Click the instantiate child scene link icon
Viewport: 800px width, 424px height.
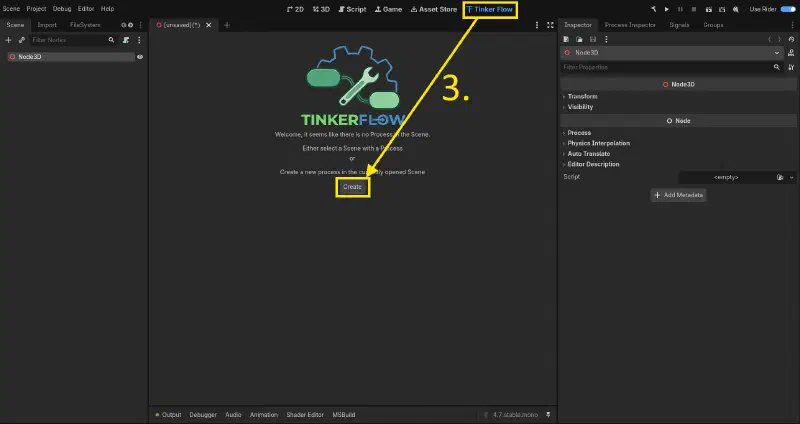(x=22, y=40)
